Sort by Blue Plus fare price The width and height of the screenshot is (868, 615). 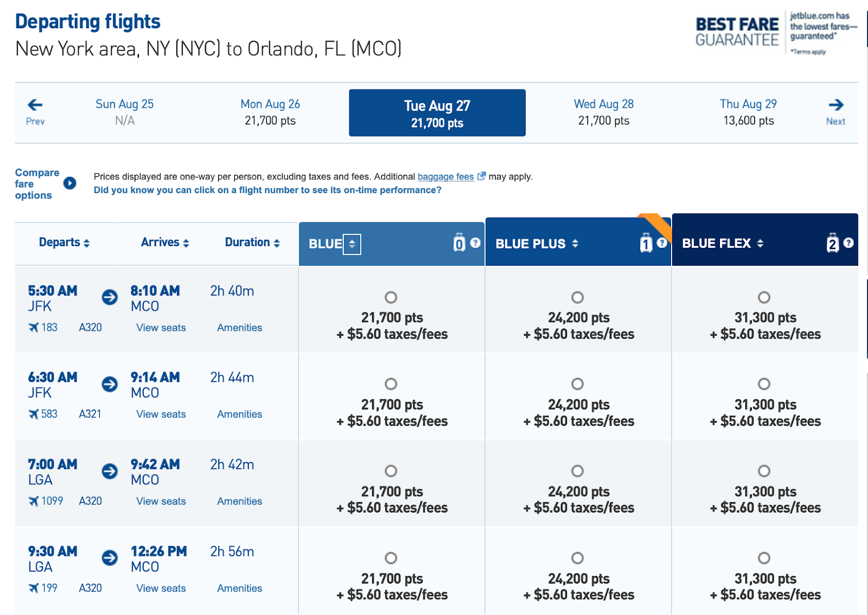pos(575,244)
